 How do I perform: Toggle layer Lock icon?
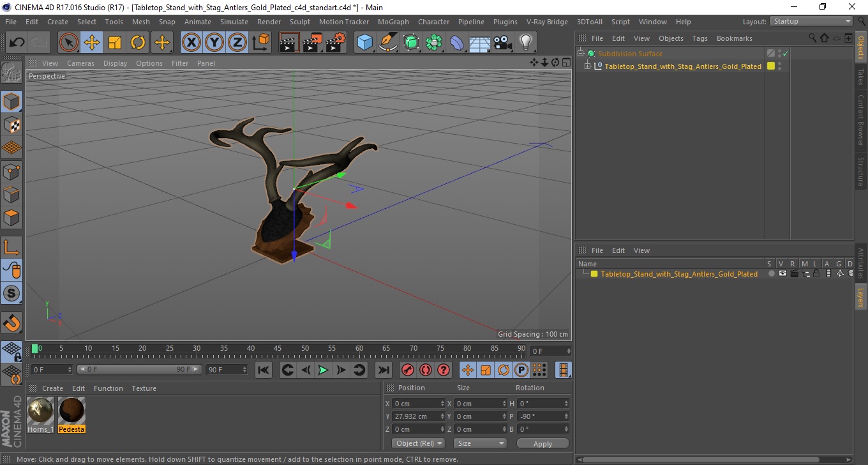[816, 274]
